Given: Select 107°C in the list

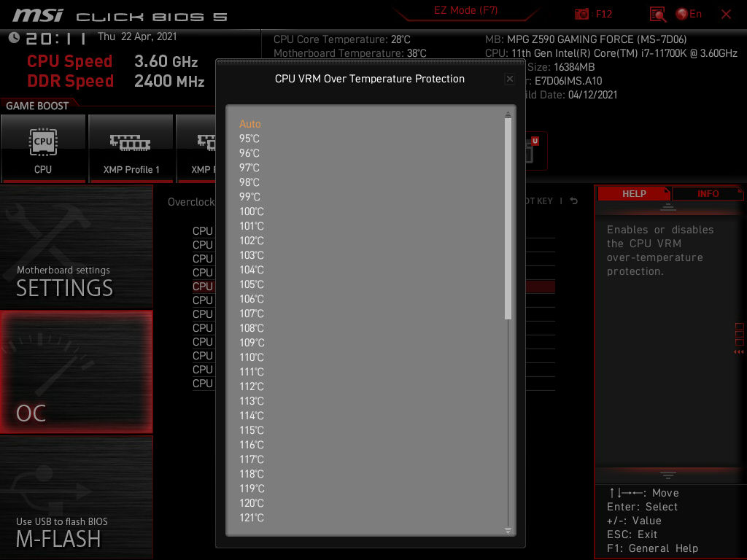Looking at the screenshot, I should pyautogui.click(x=251, y=314).
